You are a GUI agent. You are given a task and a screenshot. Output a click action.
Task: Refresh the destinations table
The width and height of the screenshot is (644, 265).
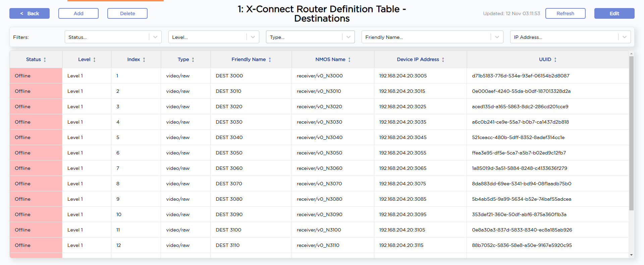[x=565, y=13]
